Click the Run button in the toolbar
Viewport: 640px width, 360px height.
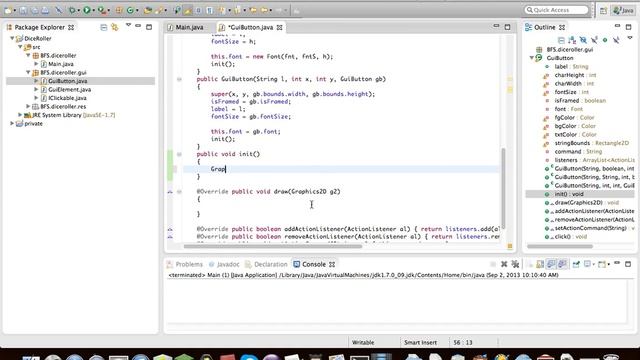pos(87,10)
